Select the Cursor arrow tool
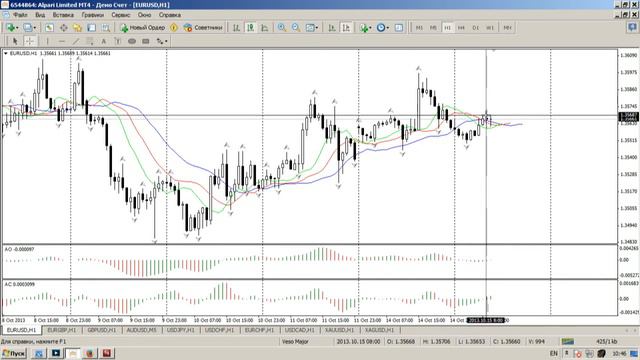 tap(16, 41)
